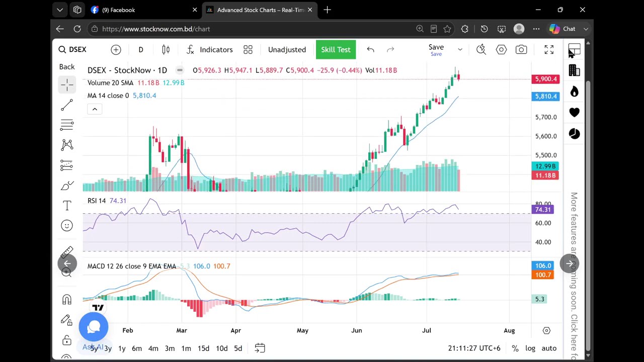Open the emoji icons tool
The image size is (644, 362).
click(x=67, y=225)
